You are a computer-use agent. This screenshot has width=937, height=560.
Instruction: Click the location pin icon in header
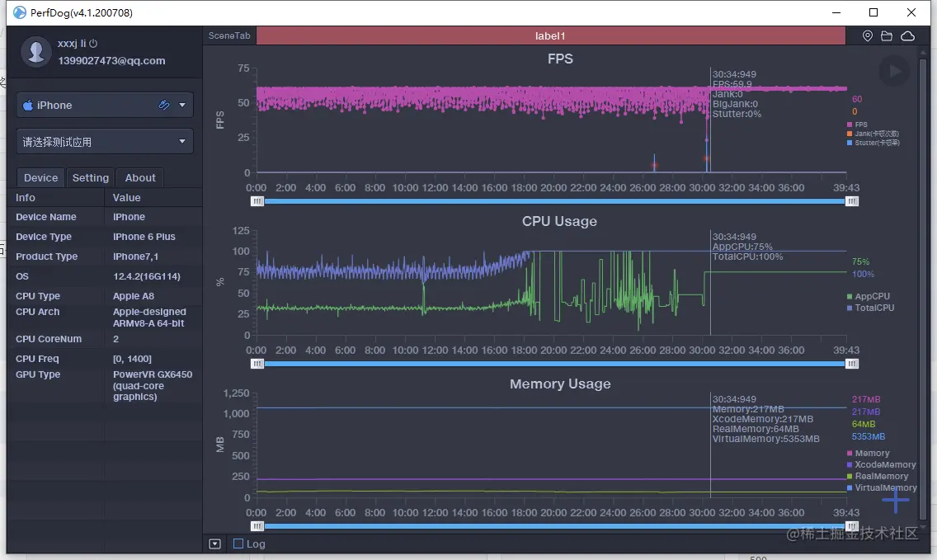click(x=868, y=35)
